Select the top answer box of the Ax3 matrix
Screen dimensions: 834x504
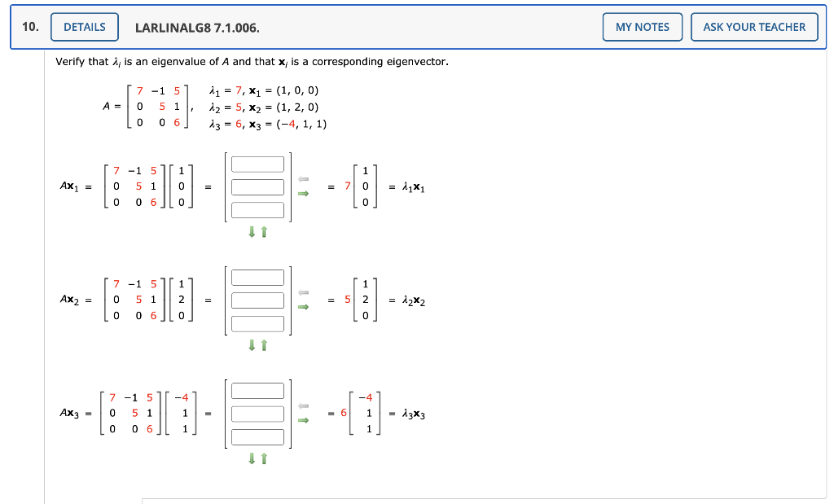pos(257,390)
